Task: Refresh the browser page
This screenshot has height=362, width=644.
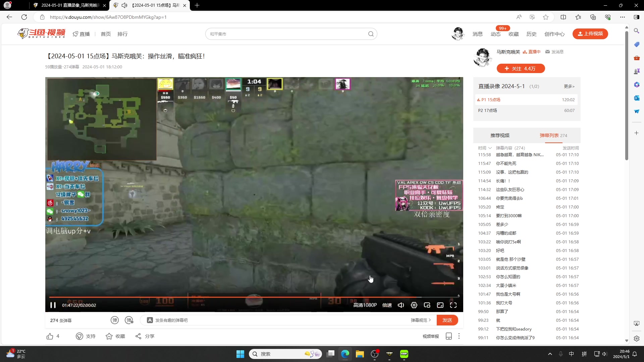Action: click(x=24, y=17)
